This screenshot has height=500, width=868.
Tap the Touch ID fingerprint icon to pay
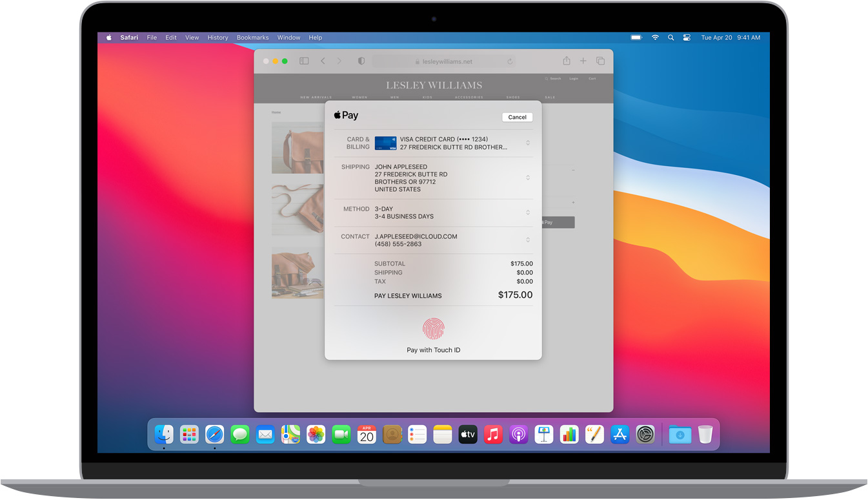pyautogui.click(x=433, y=329)
